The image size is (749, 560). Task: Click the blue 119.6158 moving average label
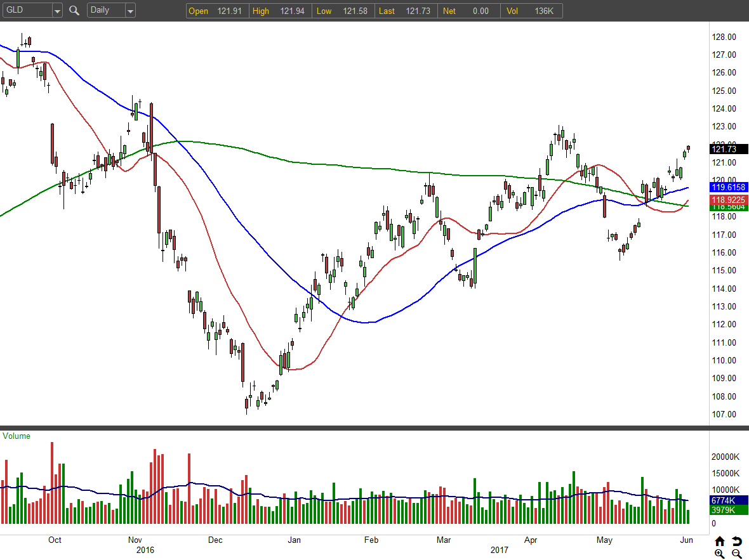coord(727,187)
